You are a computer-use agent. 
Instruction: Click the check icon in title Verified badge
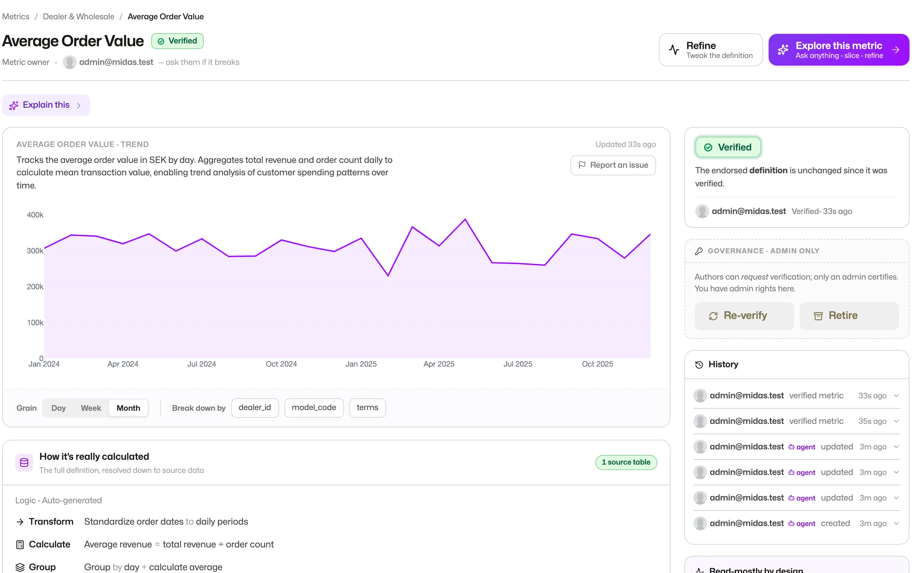[x=161, y=41]
